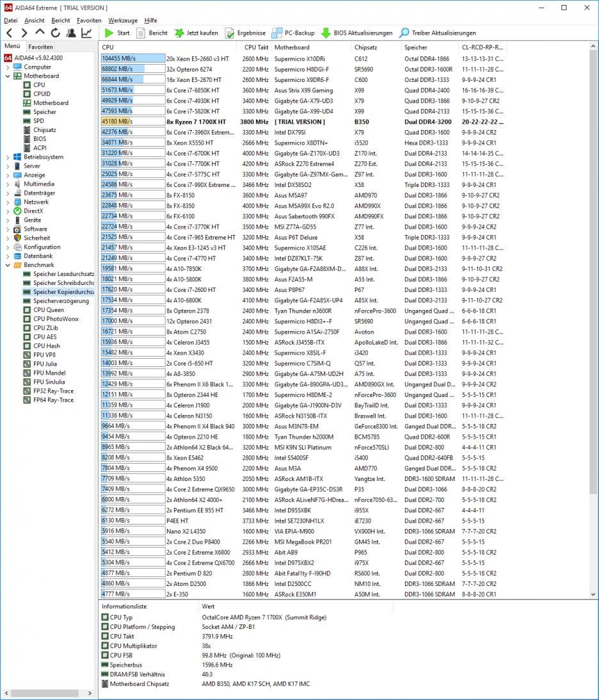Open Speicher Lesedurchsatz benchmark

pos(58,274)
